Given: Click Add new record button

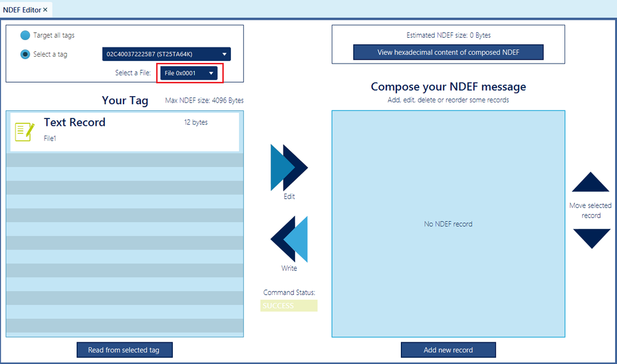Looking at the screenshot, I should click(x=448, y=350).
